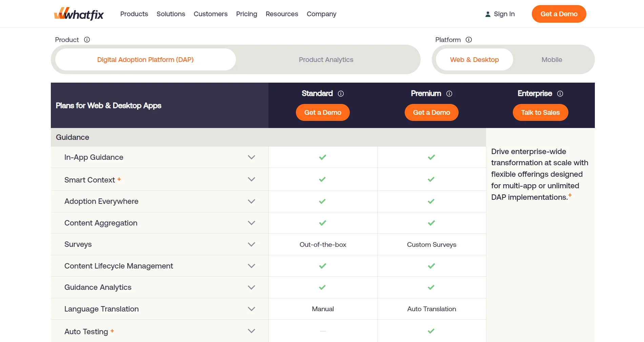Switch to the Product Analytics toggle
Image resolution: width=644 pixels, height=342 pixels.
pyautogui.click(x=326, y=59)
